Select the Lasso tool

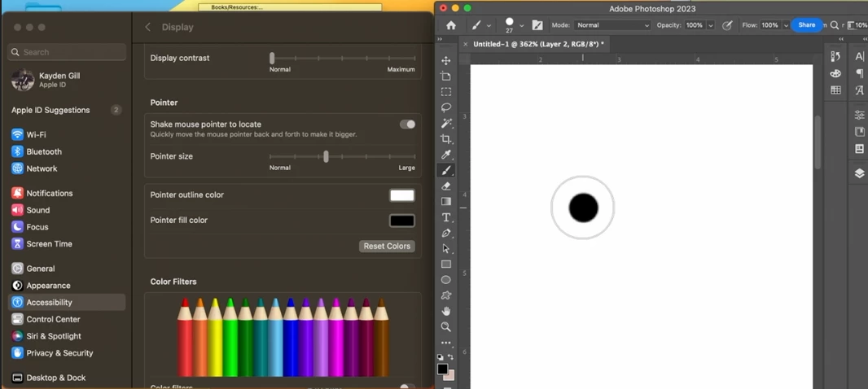[445, 107]
